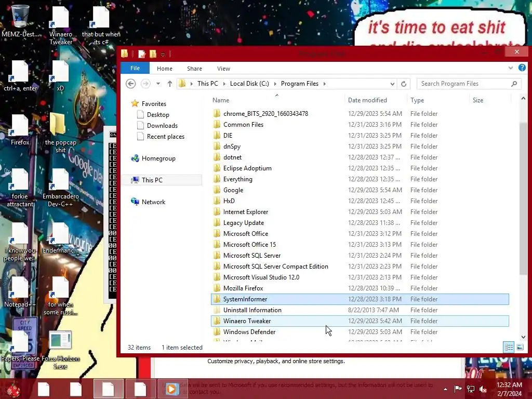532x399 pixels.
Task: Open network tray icon
Action: click(x=471, y=389)
